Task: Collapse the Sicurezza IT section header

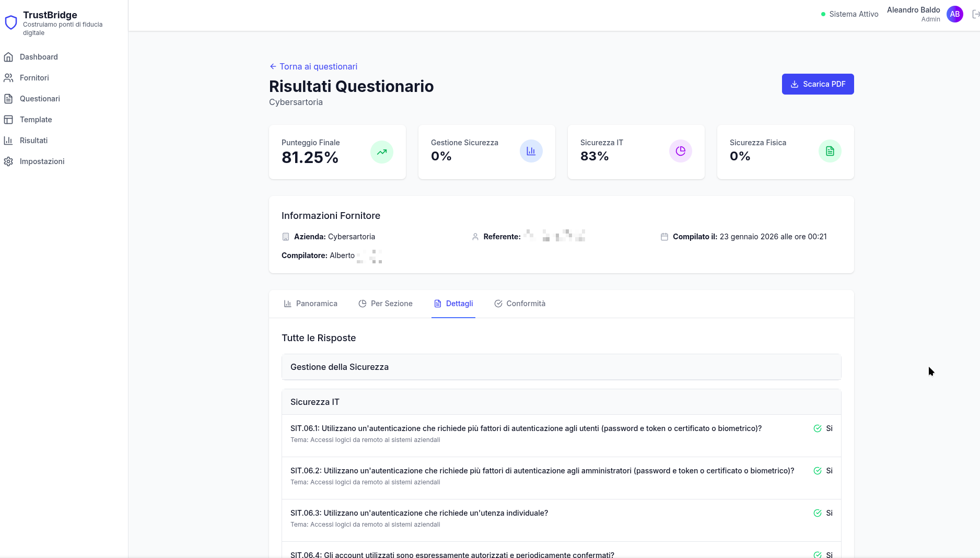Action: click(x=561, y=402)
